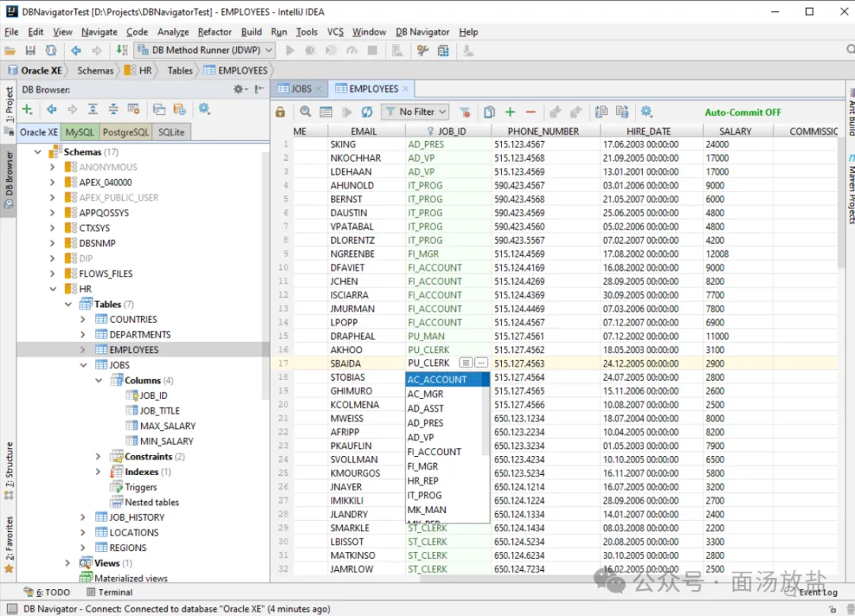Click the green plus to insert a row
The height and width of the screenshot is (616, 855).
point(510,112)
